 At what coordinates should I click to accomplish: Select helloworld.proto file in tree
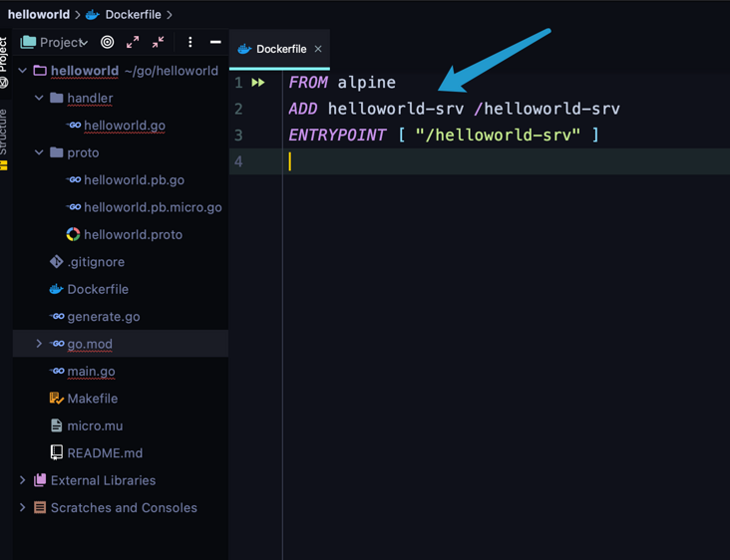point(133,234)
